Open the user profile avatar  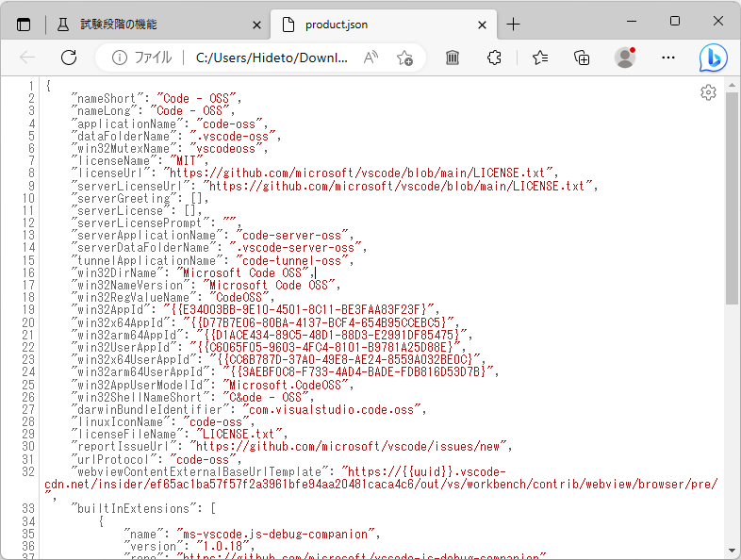625,58
